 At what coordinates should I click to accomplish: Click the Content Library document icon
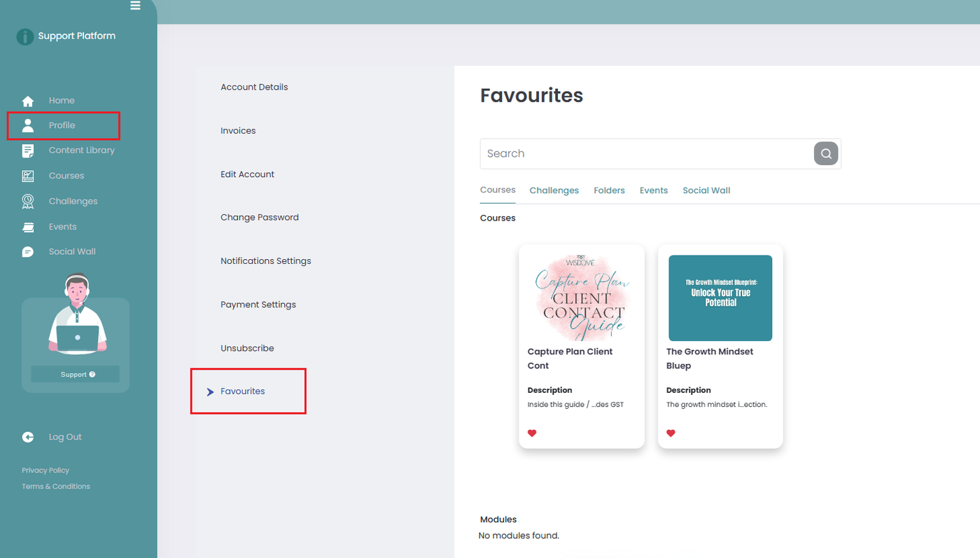tap(28, 151)
